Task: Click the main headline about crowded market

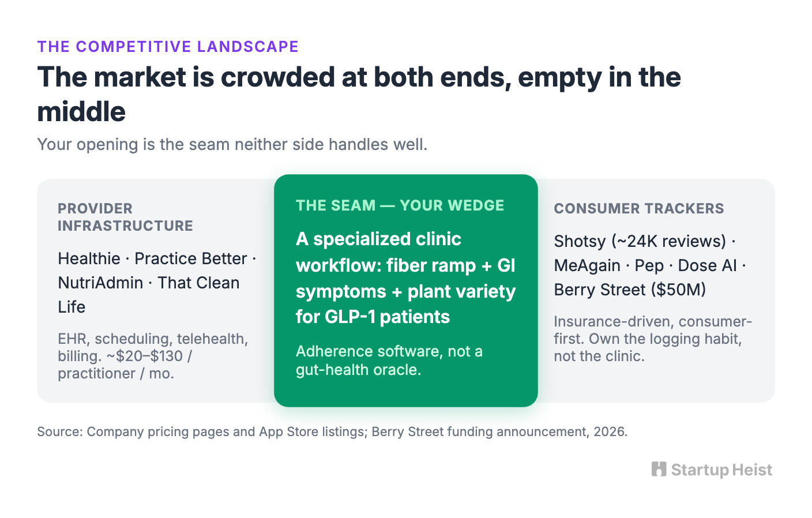Action: click(359, 94)
